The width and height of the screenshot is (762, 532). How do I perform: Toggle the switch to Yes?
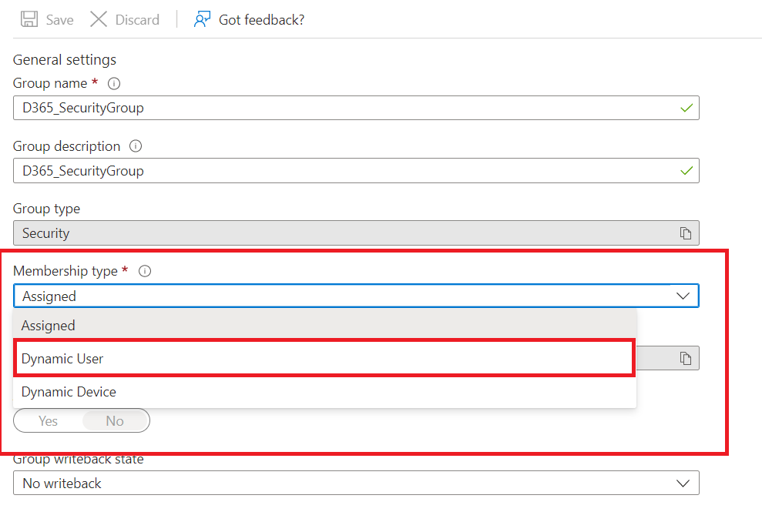coord(49,421)
